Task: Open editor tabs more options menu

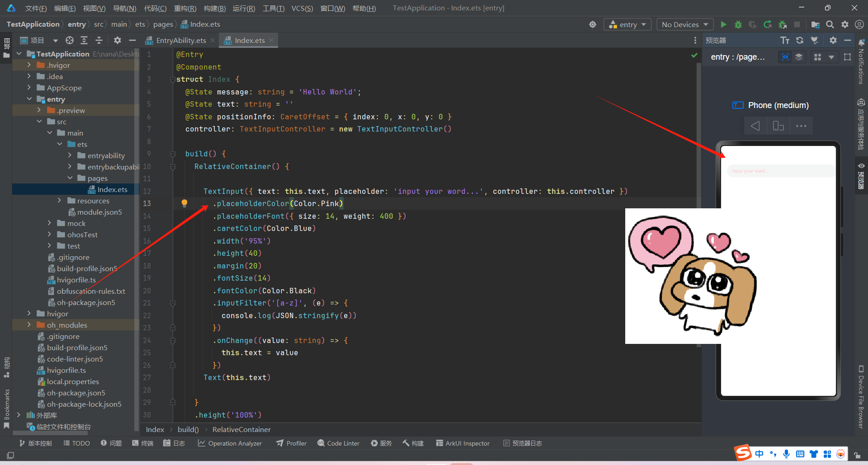Action: click(695, 40)
